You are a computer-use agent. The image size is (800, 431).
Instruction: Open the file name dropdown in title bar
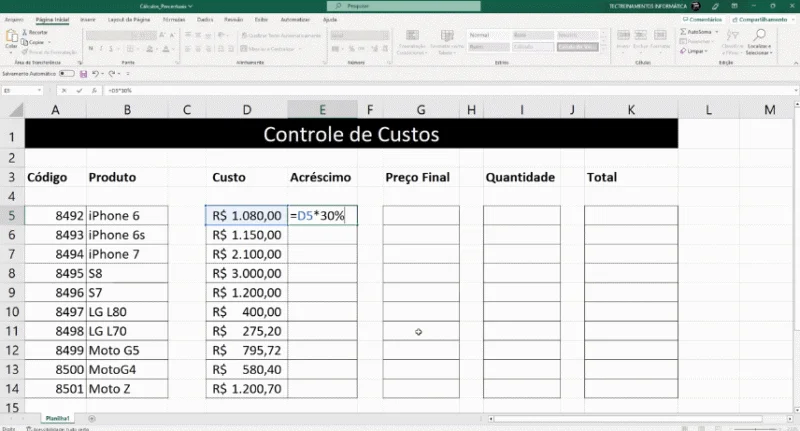click(x=190, y=6)
